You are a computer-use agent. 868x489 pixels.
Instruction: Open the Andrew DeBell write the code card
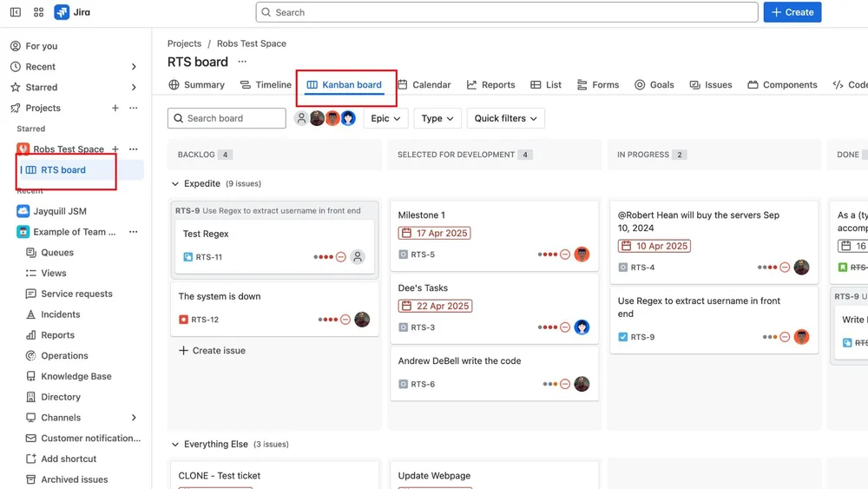(494, 373)
